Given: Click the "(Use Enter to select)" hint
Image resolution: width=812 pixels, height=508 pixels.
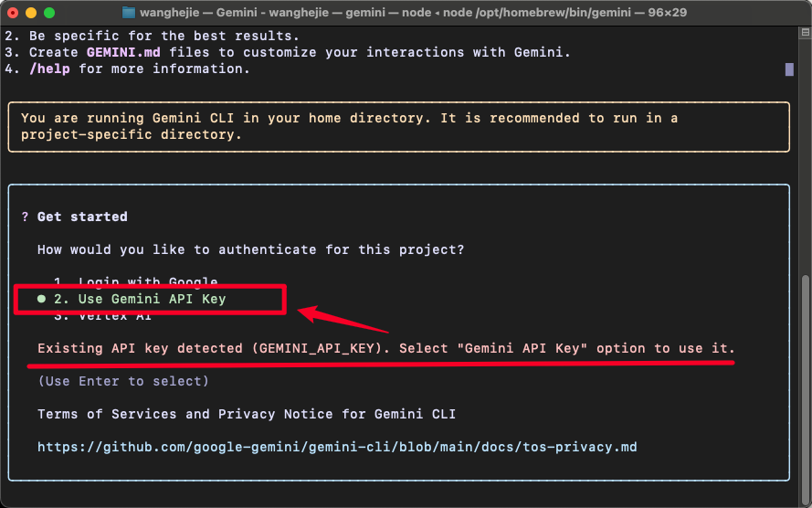Looking at the screenshot, I should pyautogui.click(x=123, y=381).
